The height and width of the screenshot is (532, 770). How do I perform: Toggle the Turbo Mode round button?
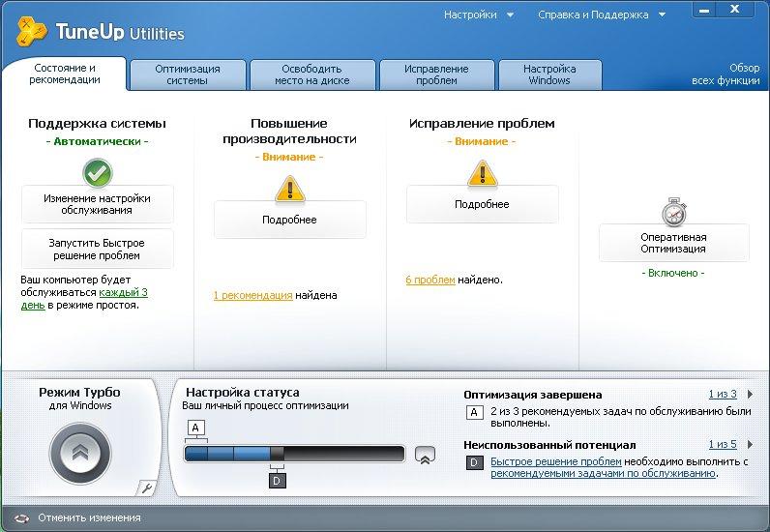click(x=79, y=451)
